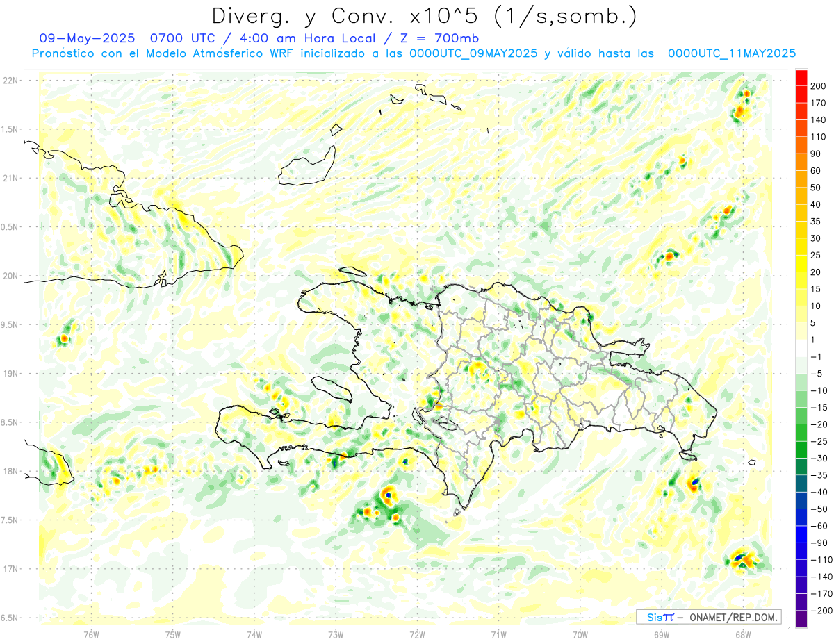
Task: Click the colorbar value "170" (positive)
Action: (x=817, y=103)
